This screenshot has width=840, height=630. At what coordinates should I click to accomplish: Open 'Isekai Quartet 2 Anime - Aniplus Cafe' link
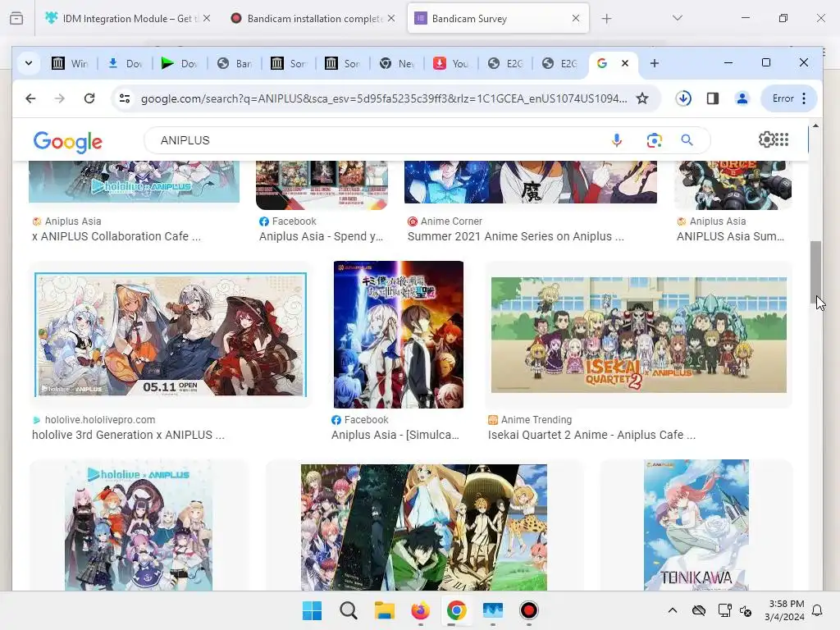[x=591, y=435]
